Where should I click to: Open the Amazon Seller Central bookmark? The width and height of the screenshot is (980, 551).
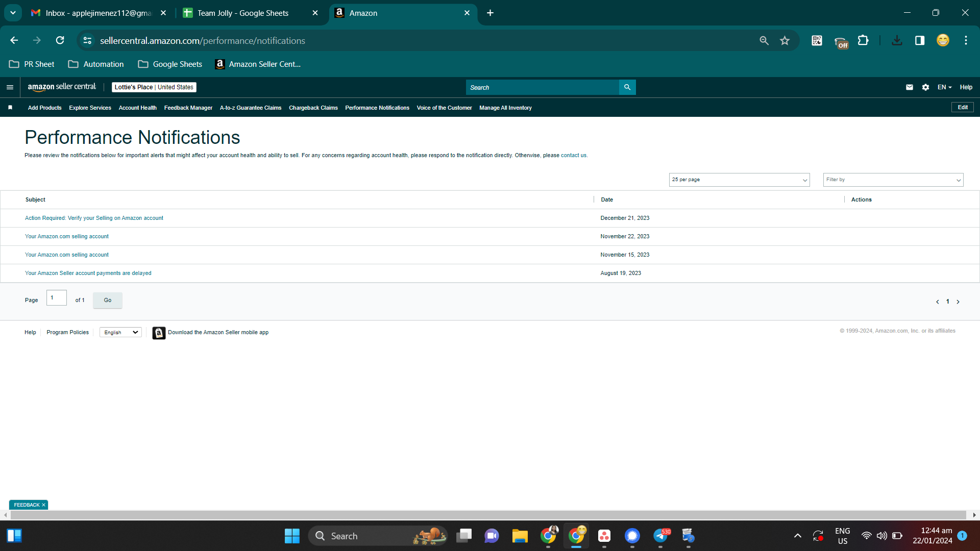258,64
